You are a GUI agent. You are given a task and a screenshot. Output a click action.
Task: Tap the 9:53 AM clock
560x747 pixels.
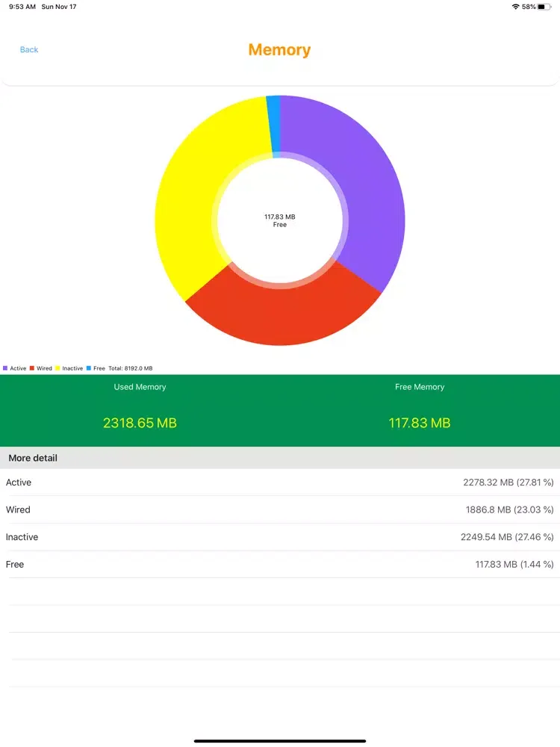(22, 7)
